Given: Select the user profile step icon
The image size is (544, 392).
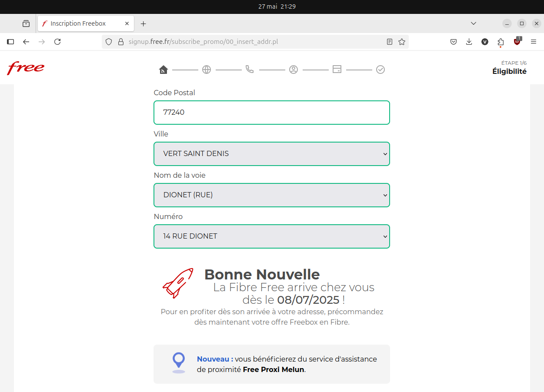Looking at the screenshot, I should [x=294, y=70].
